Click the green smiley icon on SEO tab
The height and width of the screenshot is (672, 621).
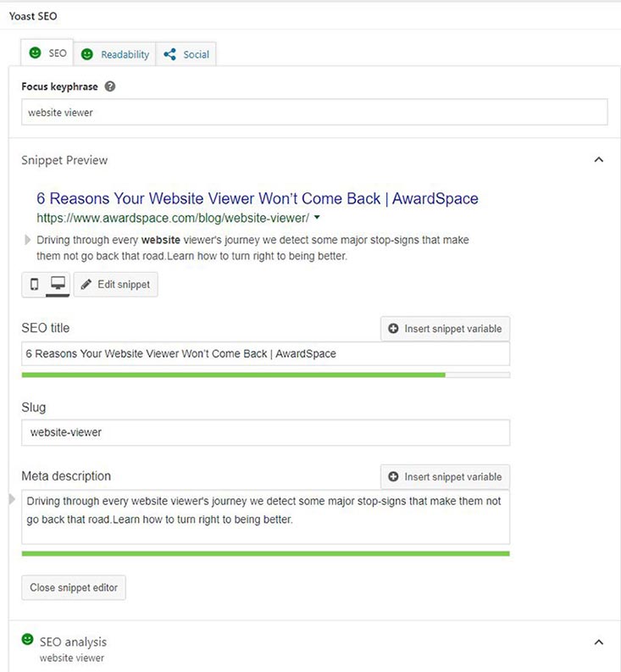[x=35, y=53]
